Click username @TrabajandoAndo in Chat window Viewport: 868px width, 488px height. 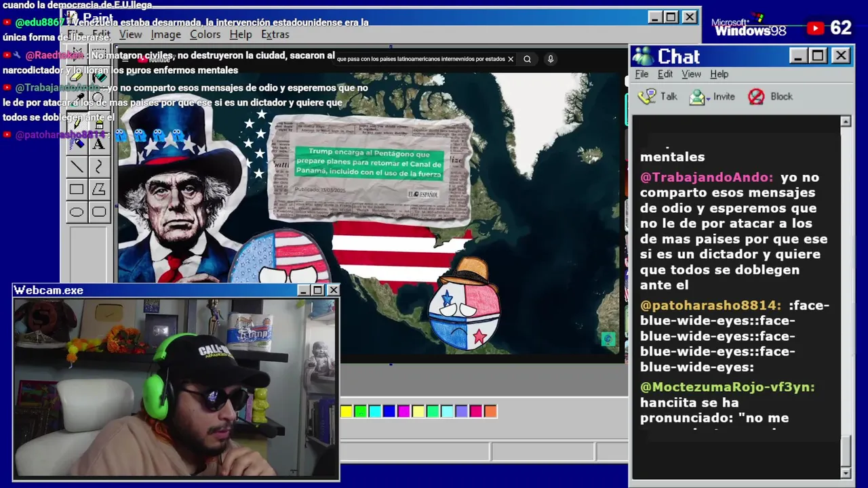(707, 178)
